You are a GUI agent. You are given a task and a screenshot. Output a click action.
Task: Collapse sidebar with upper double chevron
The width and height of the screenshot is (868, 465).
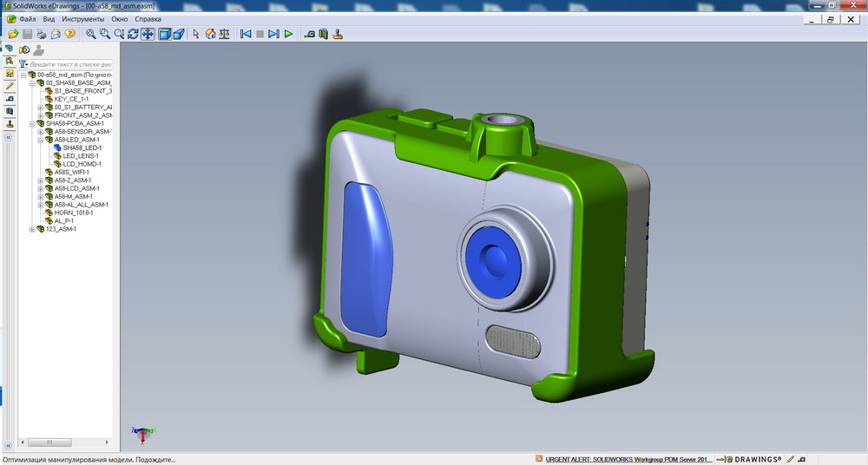tap(9, 137)
